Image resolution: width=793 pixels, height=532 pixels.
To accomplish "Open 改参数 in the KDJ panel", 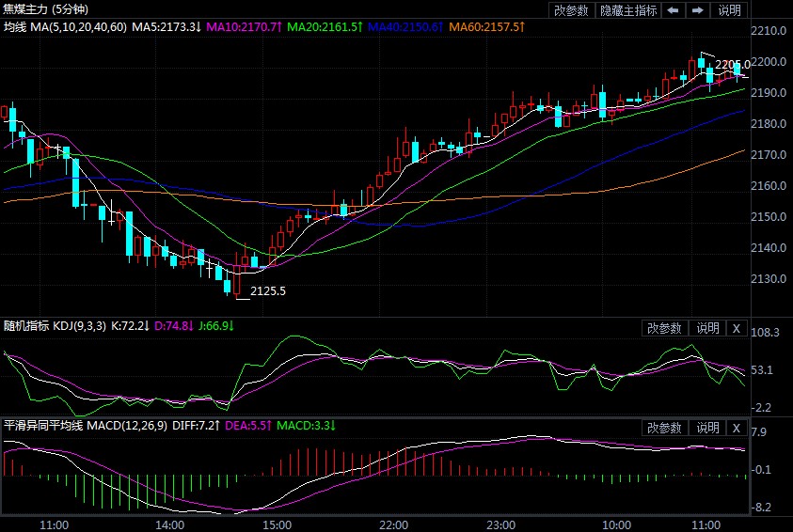I will (x=664, y=328).
